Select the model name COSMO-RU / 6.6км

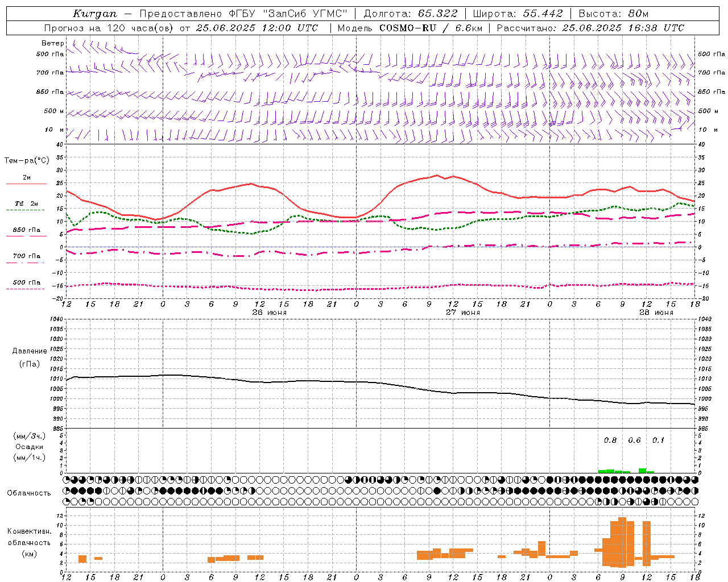[x=431, y=28]
